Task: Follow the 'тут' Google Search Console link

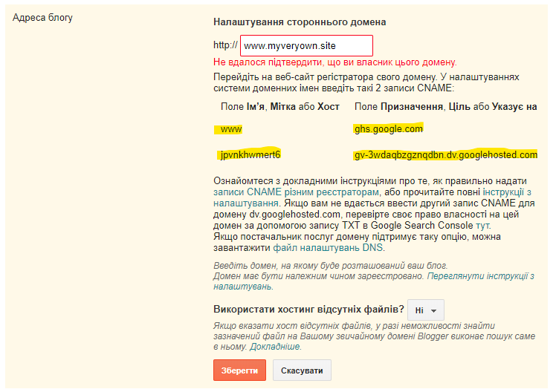Action: tap(483, 225)
